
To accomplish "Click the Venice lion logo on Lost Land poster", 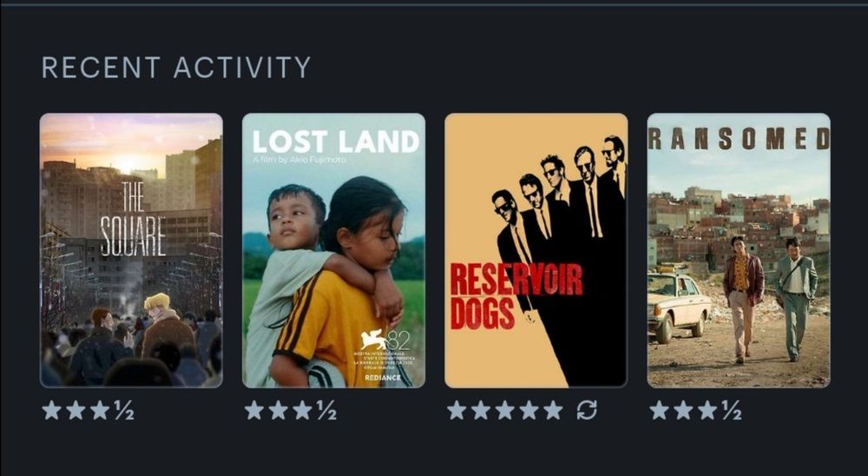I will pos(374,340).
